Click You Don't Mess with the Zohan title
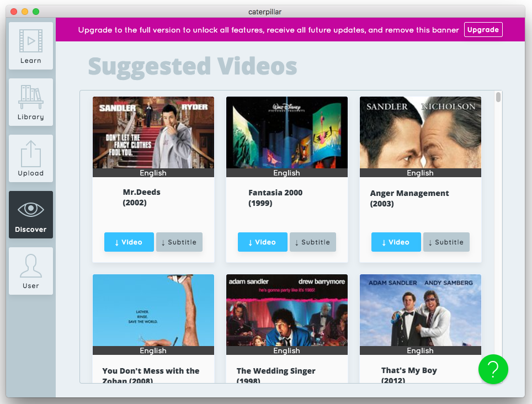Image resolution: width=532 pixels, height=404 pixels. pos(151,375)
